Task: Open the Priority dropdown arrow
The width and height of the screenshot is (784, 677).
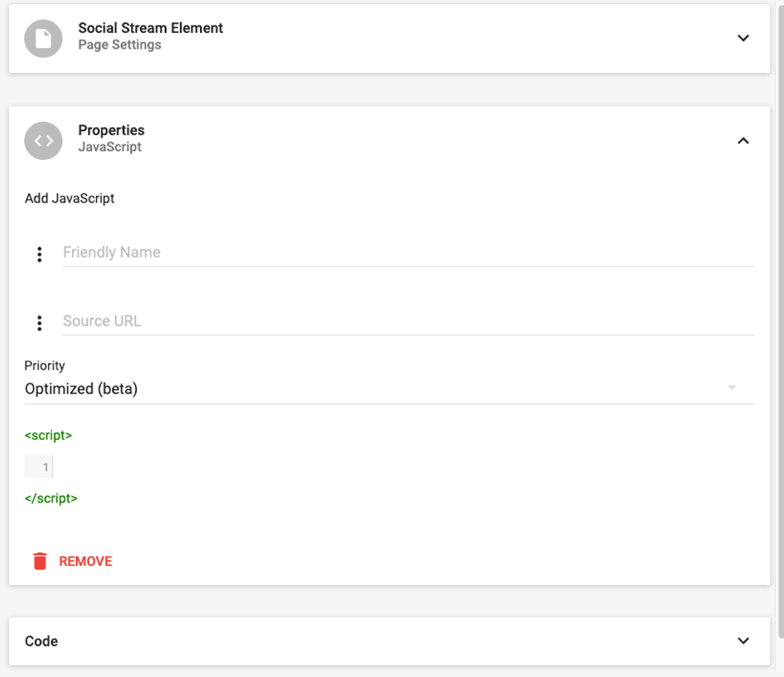Action: pos(731,388)
